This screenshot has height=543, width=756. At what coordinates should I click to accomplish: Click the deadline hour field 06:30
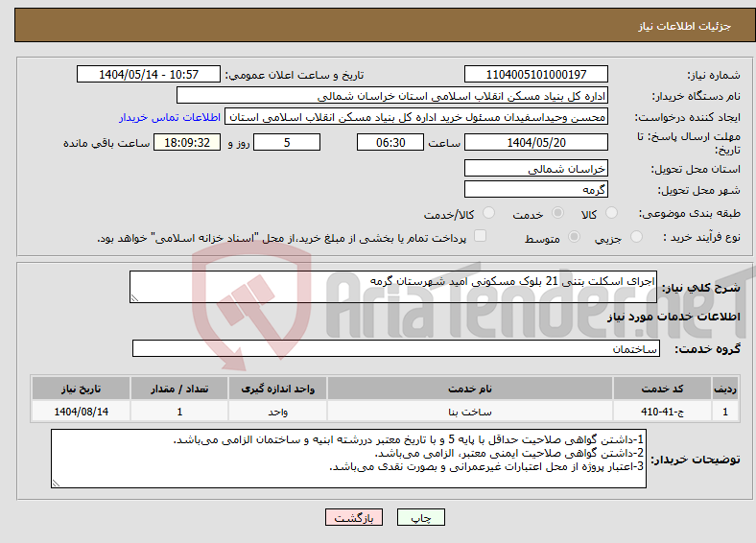[x=390, y=142]
